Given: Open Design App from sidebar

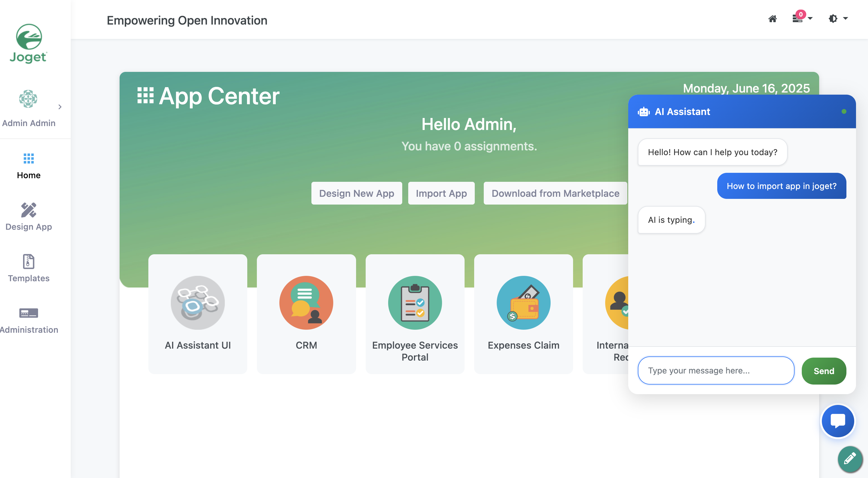Looking at the screenshot, I should point(29,217).
